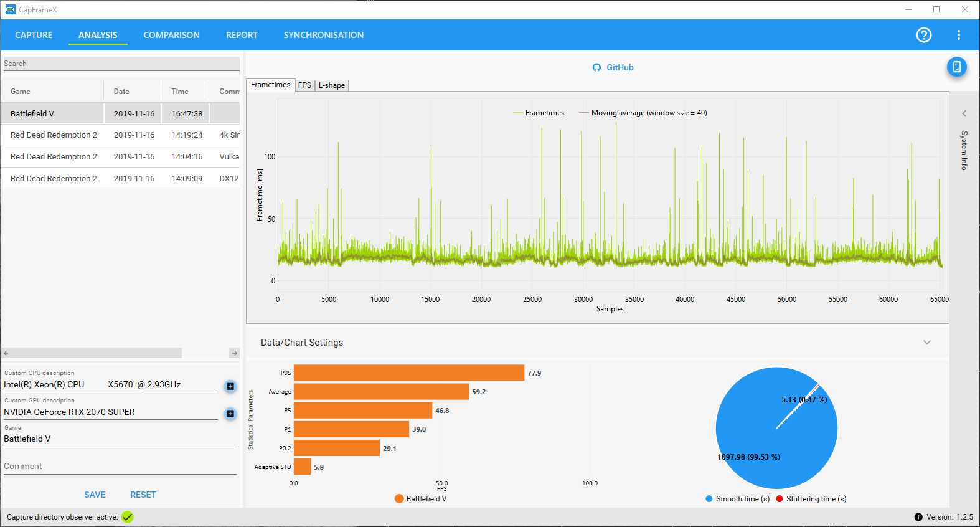Click the Game name field
The image size is (980, 527).
click(x=120, y=439)
